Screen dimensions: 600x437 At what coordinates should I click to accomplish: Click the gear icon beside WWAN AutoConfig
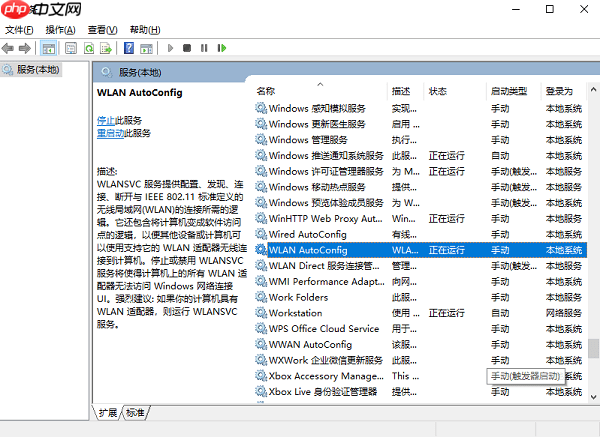pyautogui.click(x=261, y=344)
